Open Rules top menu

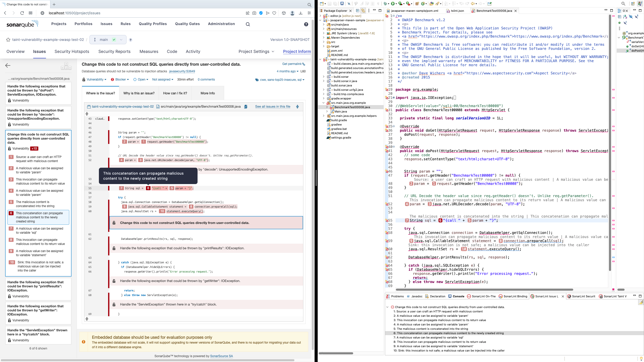click(x=125, y=24)
